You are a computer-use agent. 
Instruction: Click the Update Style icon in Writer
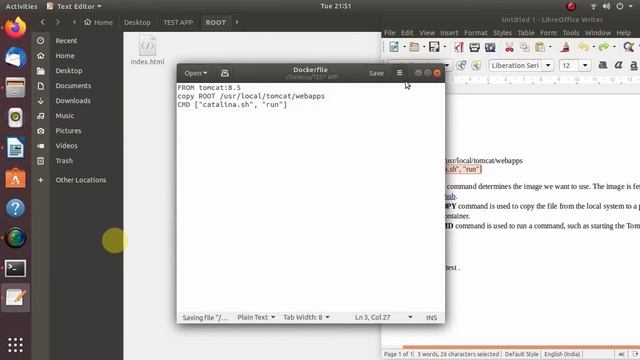coord(461,65)
